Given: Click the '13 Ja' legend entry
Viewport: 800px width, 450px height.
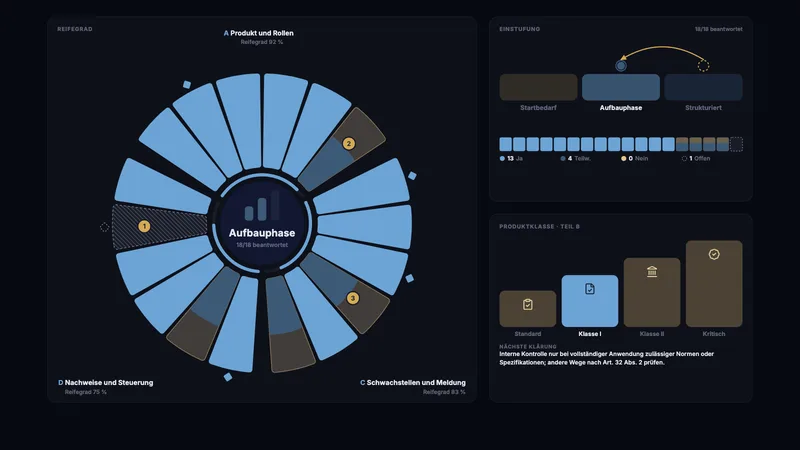Looking at the screenshot, I should [x=511, y=159].
